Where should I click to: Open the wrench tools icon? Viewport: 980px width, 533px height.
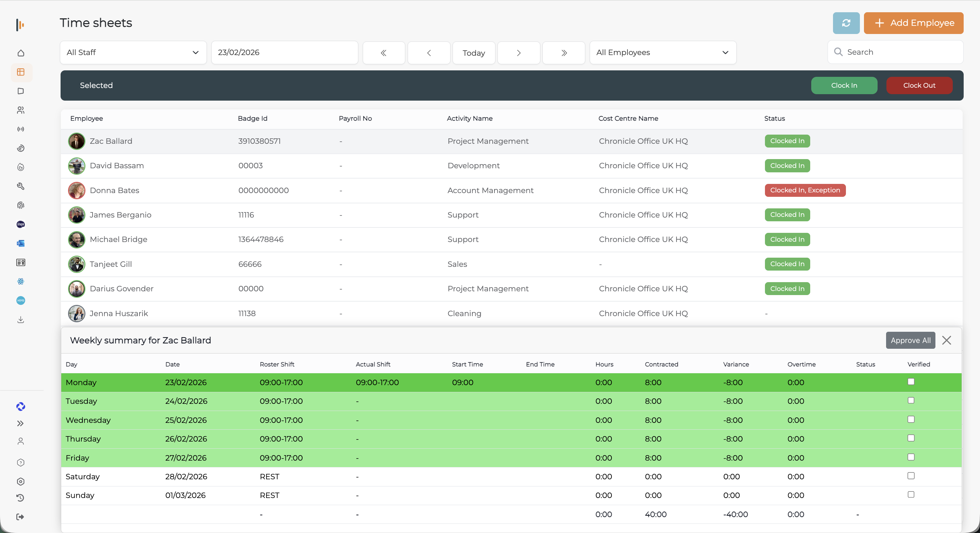[21, 186]
